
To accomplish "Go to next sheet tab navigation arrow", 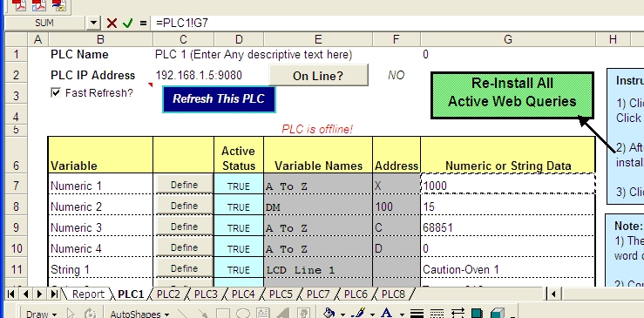I will [39, 294].
